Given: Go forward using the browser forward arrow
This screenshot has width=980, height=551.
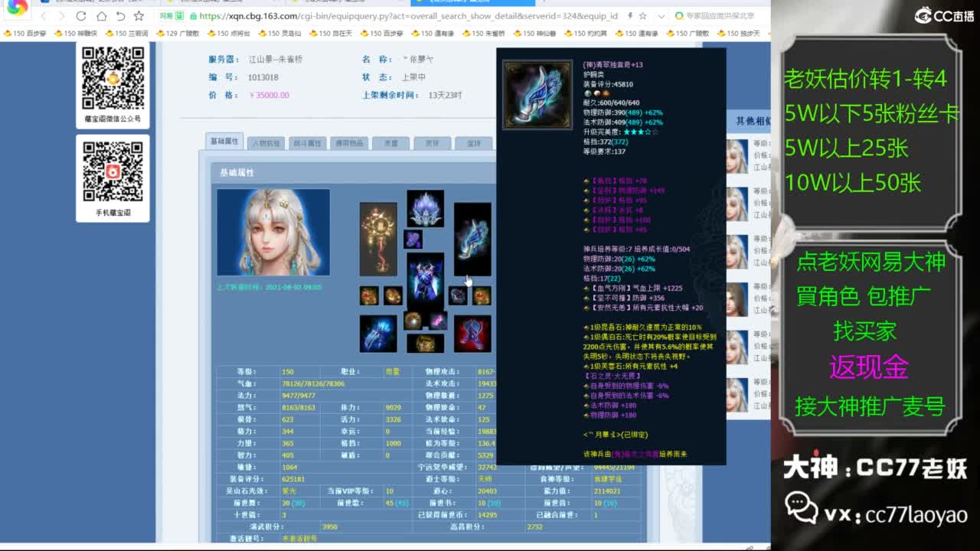Looking at the screenshot, I should click(61, 16).
